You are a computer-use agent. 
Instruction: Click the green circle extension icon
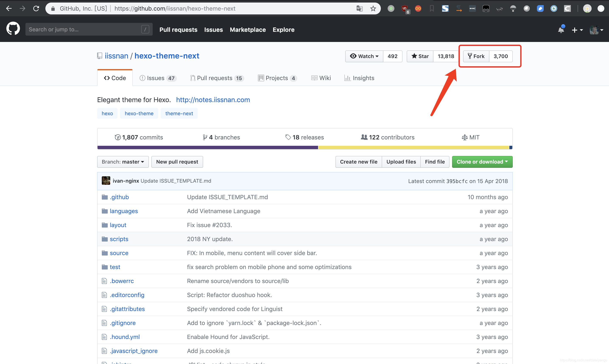point(391,9)
